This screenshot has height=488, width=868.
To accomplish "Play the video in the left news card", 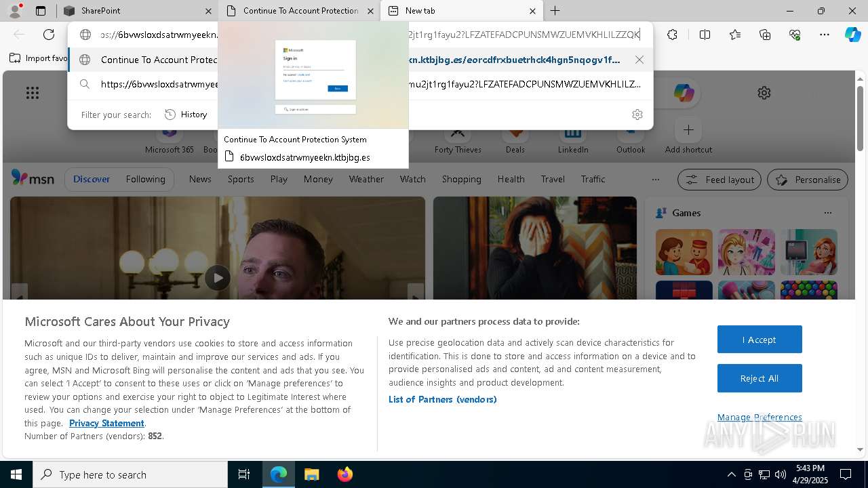I will pyautogui.click(x=218, y=277).
